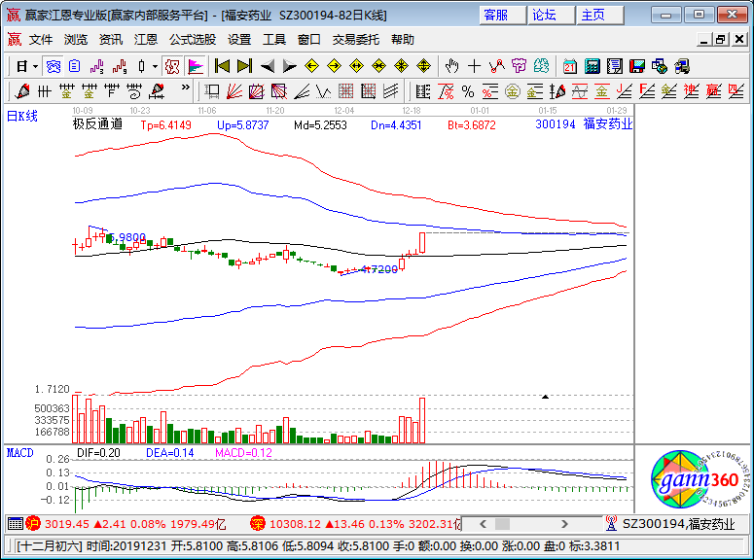Image resolution: width=754 pixels, height=560 pixels.
Task: Click the red 神 fan line icon
Action: point(691,90)
